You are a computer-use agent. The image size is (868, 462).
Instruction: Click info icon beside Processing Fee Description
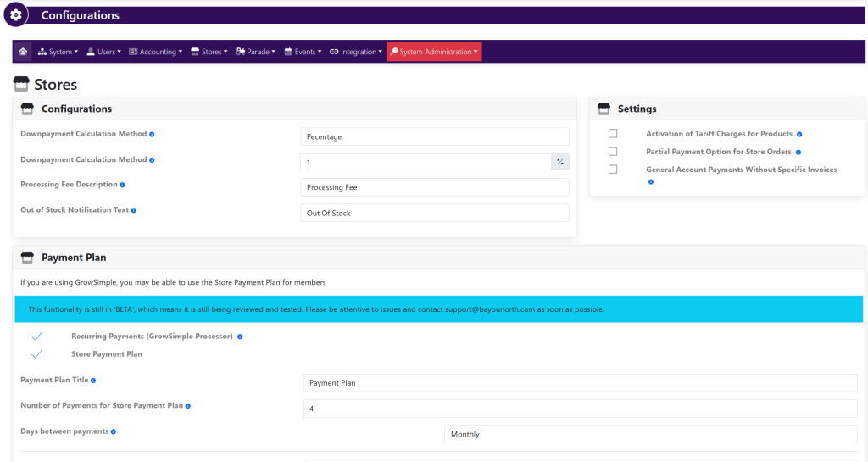point(123,185)
